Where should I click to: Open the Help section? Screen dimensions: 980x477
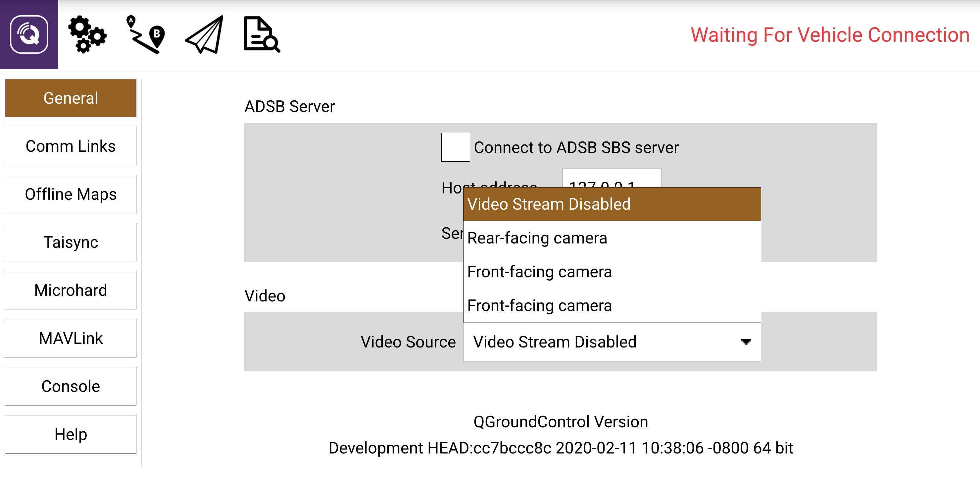(x=71, y=434)
